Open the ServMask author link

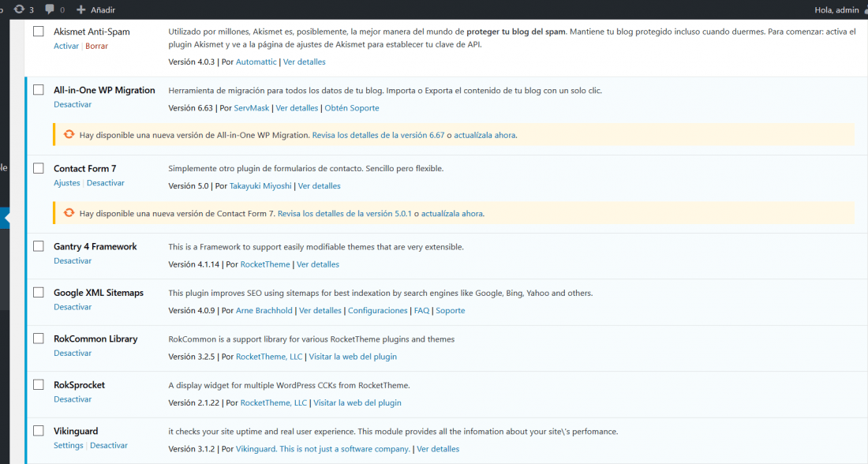(x=251, y=108)
